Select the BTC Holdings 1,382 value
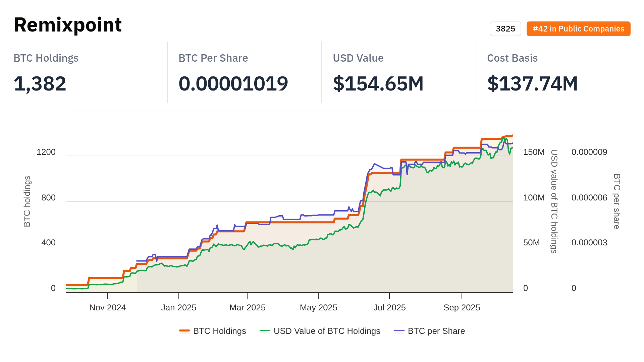The height and width of the screenshot is (362, 644). tap(40, 83)
